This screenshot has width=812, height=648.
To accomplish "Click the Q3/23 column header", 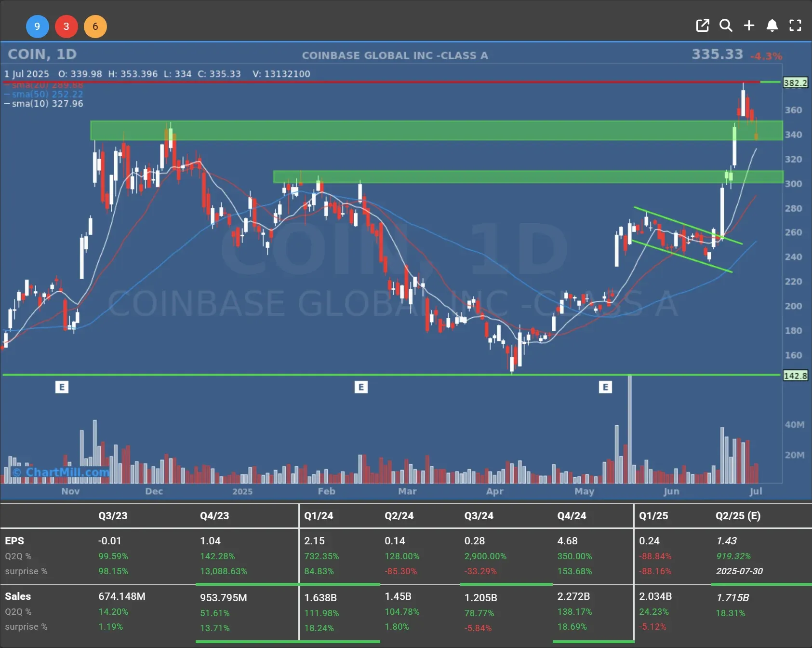I will pyautogui.click(x=113, y=515).
